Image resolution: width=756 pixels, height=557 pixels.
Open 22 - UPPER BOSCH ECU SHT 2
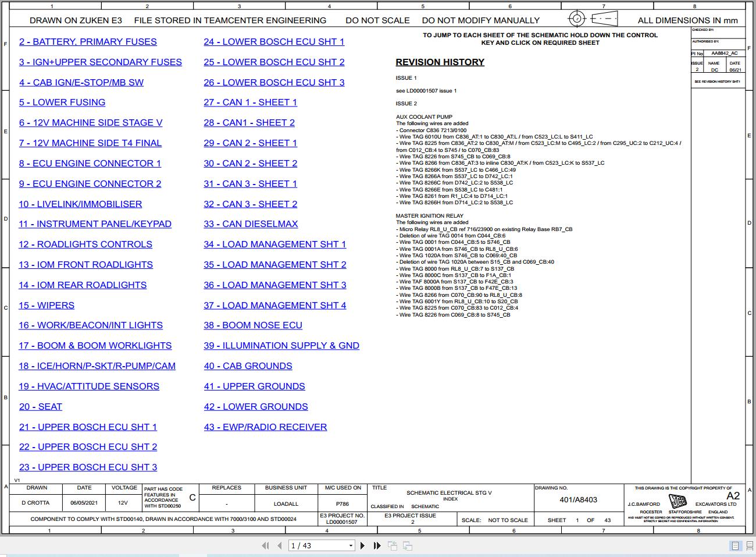click(88, 447)
